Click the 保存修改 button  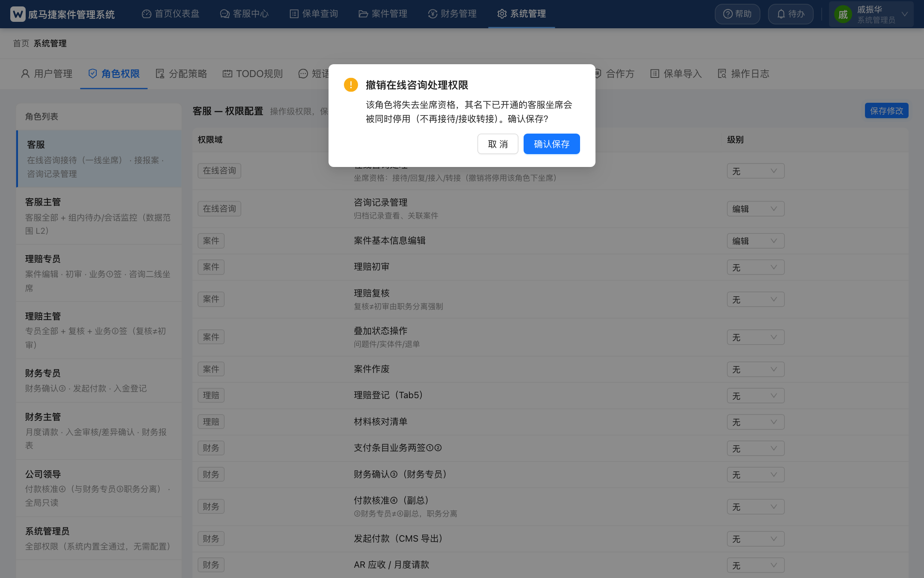pyautogui.click(x=886, y=111)
